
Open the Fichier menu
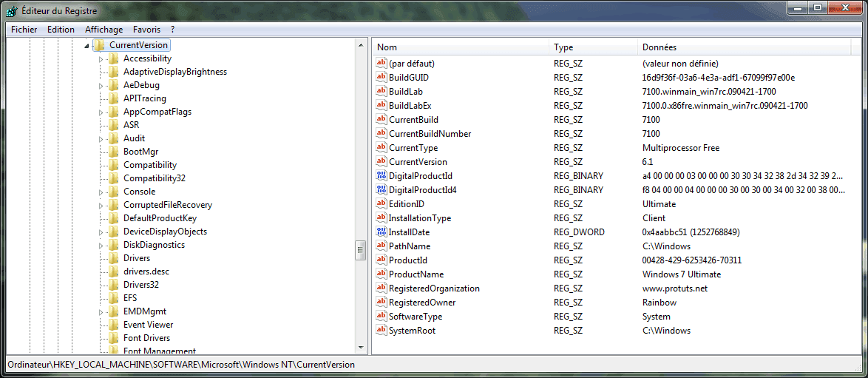pyautogui.click(x=24, y=30)
